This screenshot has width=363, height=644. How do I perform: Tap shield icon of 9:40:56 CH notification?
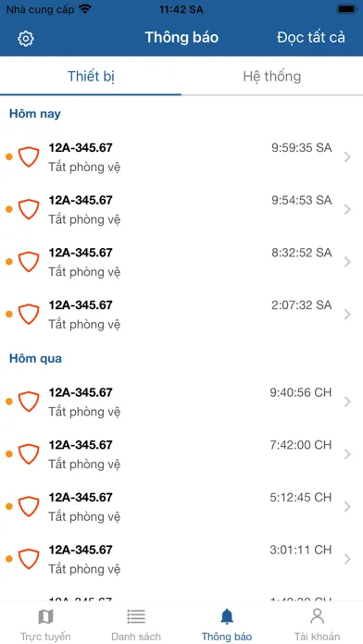pos(29,402)
